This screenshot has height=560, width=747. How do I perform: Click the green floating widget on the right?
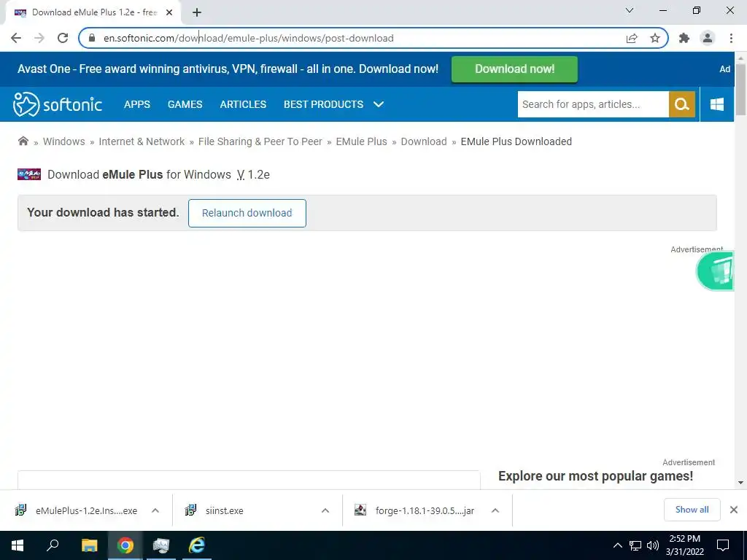pyautogui.click(x=716, y=271)
